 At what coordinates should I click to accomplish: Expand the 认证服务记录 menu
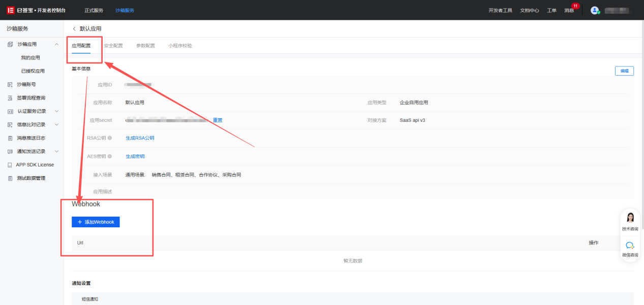click(x=56, y=111)
